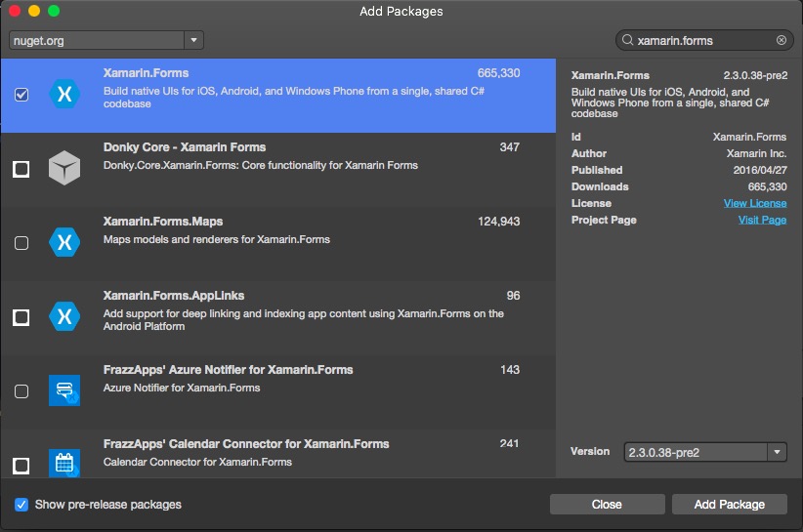Viewport: 803px width, 532px height.
Task: Click the FrazzApps' Calendar Connector icon
Action: (64, 464)
